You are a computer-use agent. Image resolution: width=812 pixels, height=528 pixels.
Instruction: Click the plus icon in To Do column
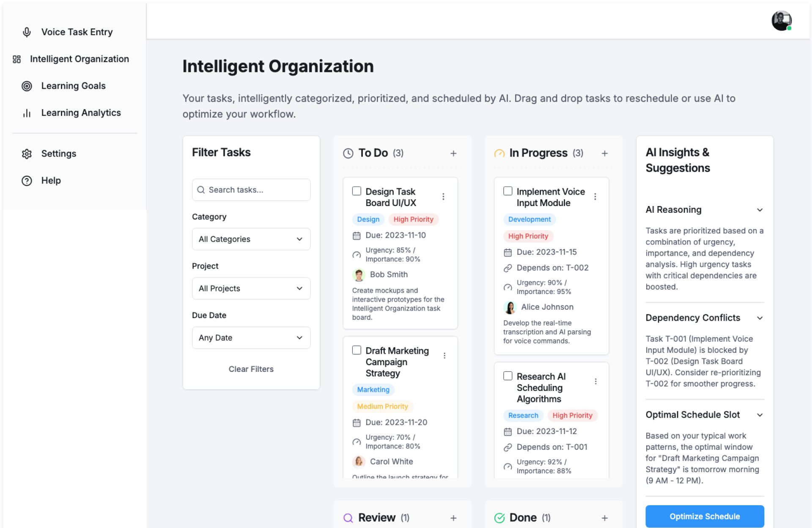click(x=453, y=153)
